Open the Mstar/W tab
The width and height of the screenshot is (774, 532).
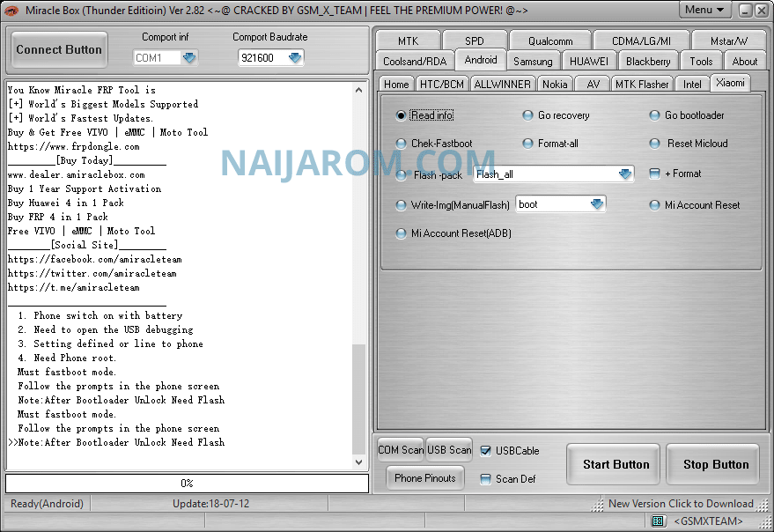[728, 41]
